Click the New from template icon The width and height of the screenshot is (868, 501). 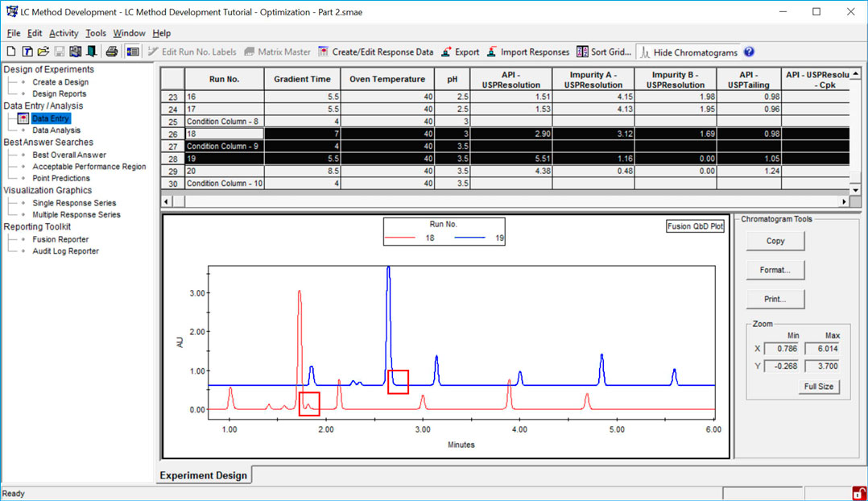tap(27, 52)
